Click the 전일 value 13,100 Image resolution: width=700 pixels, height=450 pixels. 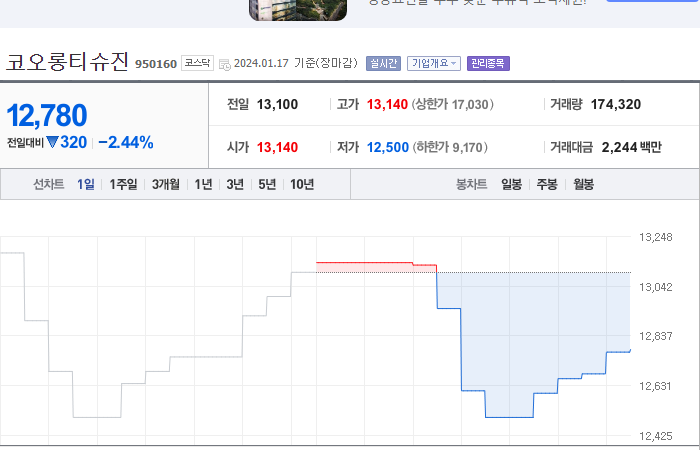click(277, 104)
